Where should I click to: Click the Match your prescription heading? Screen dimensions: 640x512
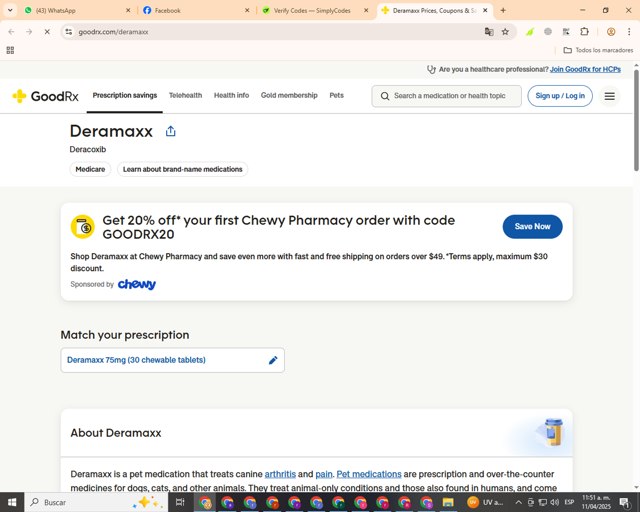[x=125, y=335]
